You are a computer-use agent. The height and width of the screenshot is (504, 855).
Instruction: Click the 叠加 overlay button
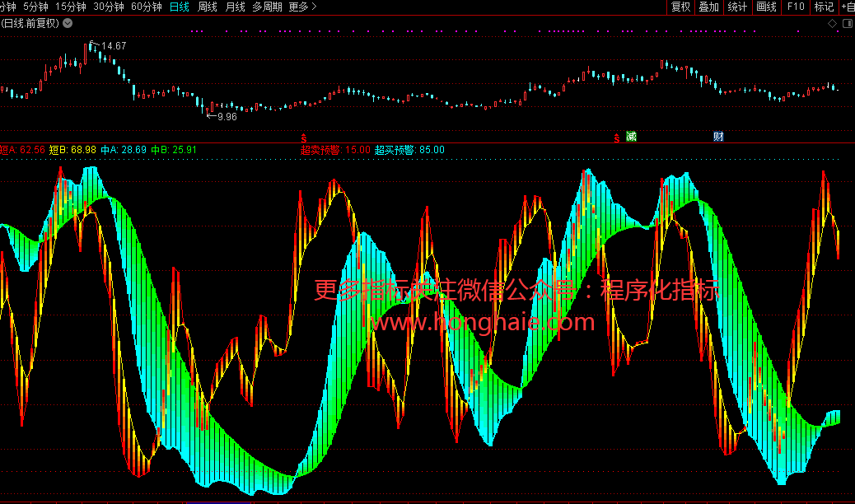(708, 7)
